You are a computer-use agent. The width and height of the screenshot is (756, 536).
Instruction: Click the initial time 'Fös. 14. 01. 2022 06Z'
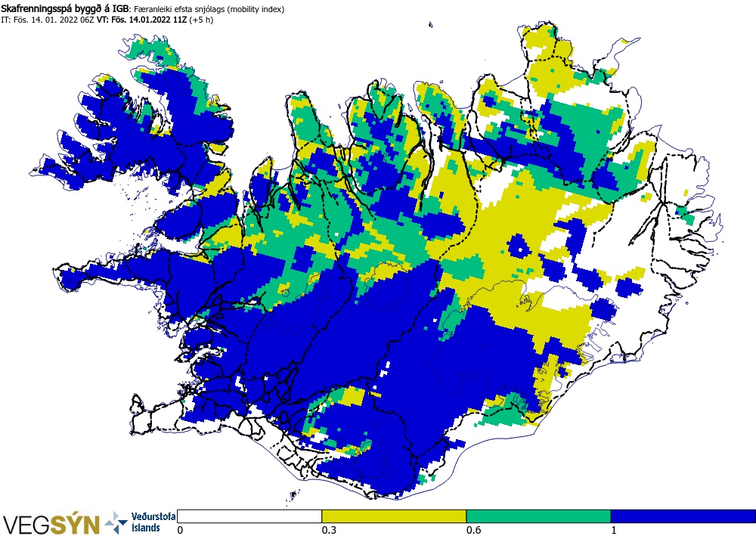(x=54, y=20)
